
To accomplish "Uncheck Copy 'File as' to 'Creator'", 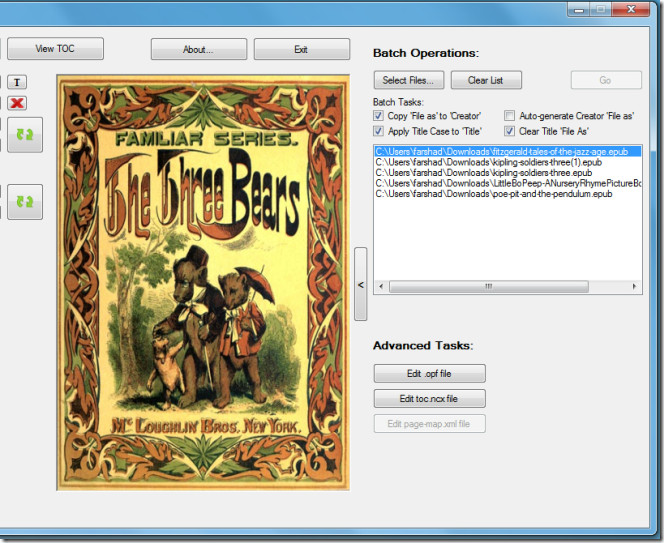I will pyautogui.click(x=378, y=116).
